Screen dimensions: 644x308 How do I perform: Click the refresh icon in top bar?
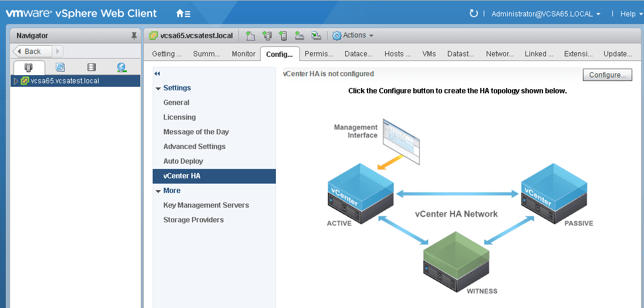pos(474,13)
